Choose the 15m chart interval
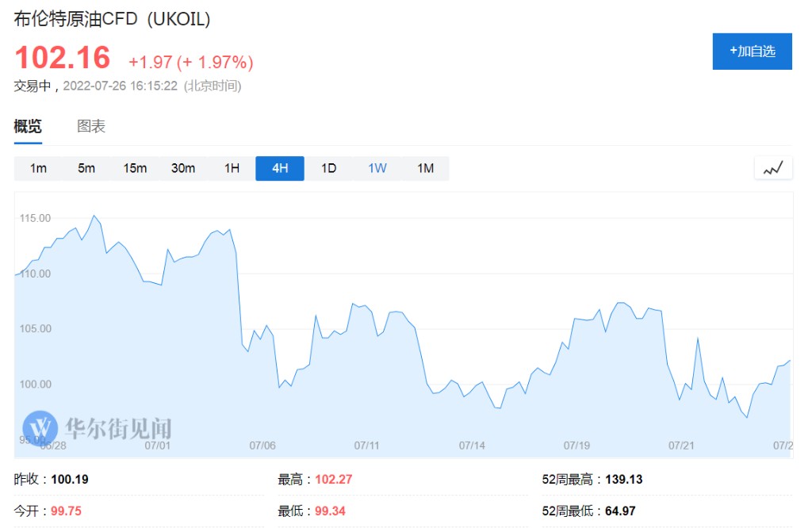812x528 pixels. pos(135,168)
